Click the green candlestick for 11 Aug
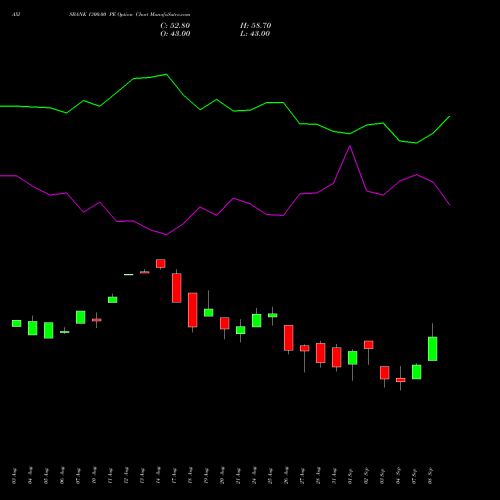Screen dimensions: 500x500 click(113, 300)
